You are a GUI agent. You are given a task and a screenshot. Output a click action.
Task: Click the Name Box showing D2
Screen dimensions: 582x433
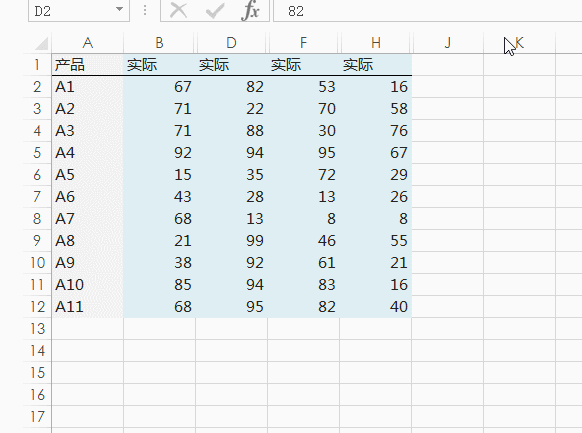point(79,11)
